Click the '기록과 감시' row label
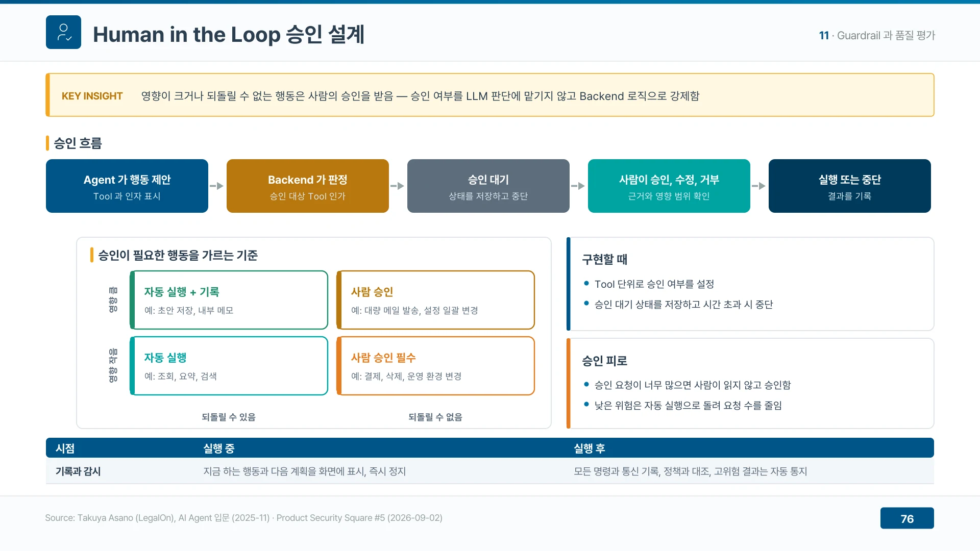Image resolution: width=980 pixels, height=551 pixels. tap(78, 471)
